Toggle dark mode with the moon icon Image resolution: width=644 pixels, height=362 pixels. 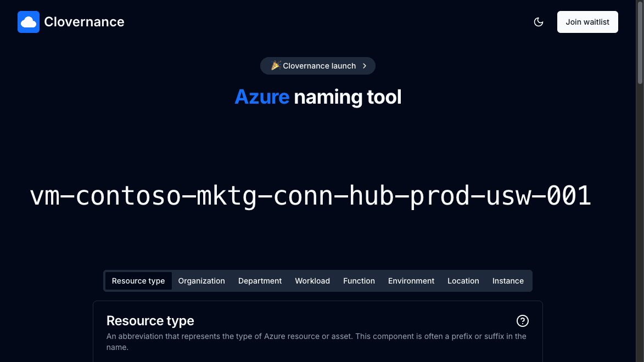(539, 22)
